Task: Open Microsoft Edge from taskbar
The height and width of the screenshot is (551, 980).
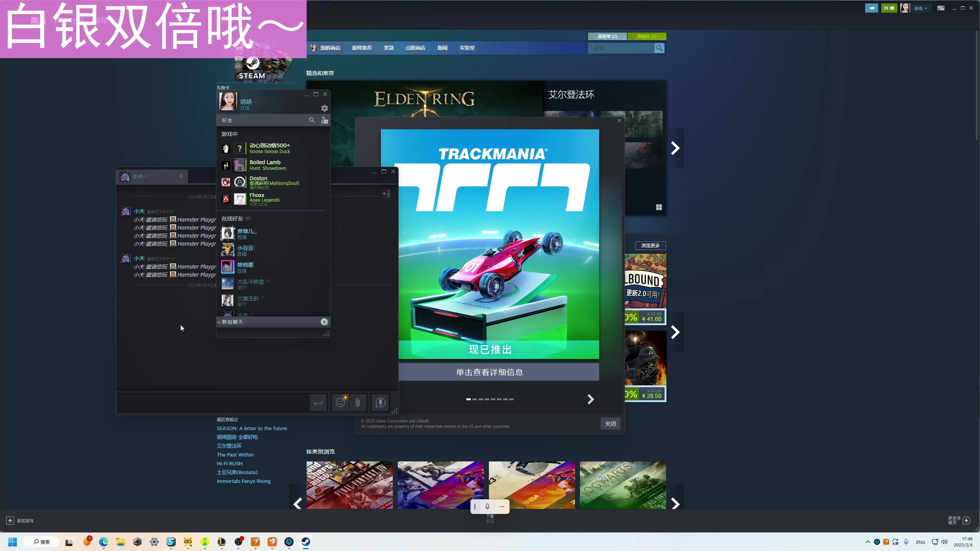Action: 103,542
